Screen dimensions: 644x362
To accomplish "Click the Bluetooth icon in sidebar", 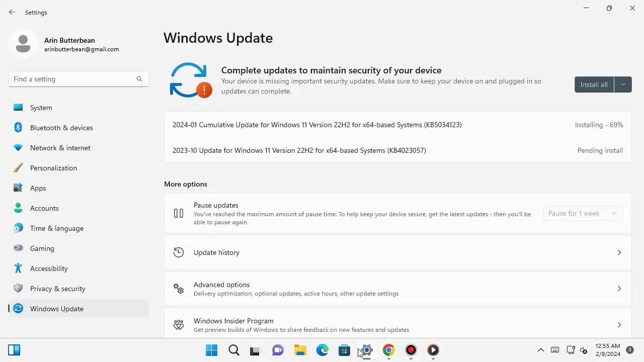I will (18, 128).
